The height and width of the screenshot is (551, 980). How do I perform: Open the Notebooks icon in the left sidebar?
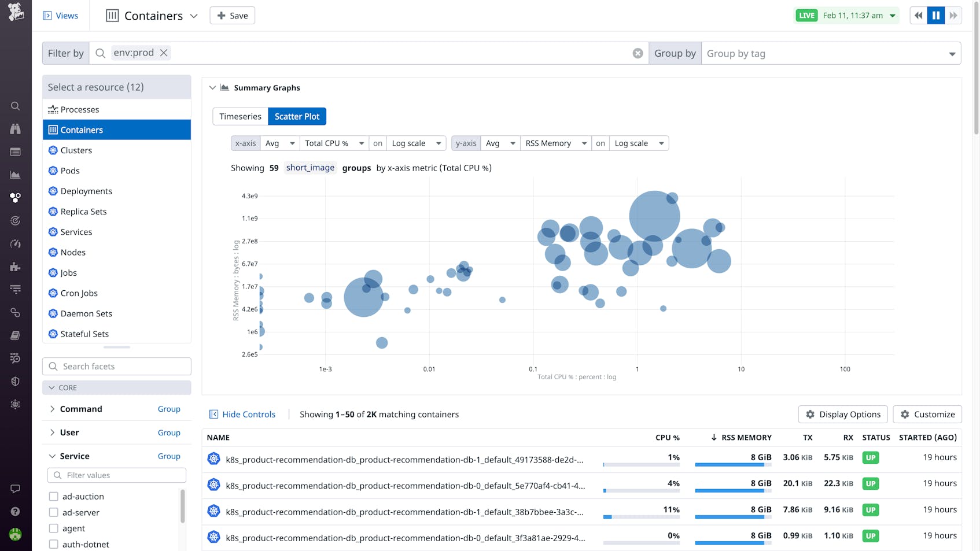point(15,335)
